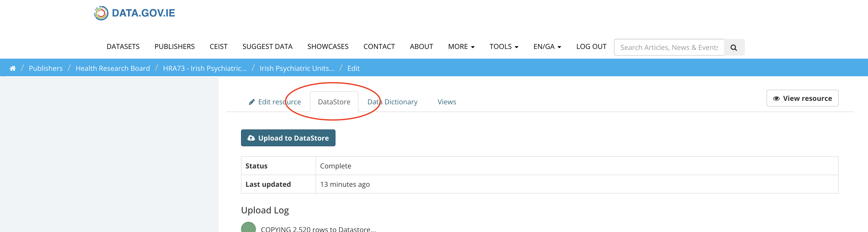The height and width of the screenshot is (232, 868).
Task: Click the search magnifier icon
Action: [x=733, y=47]
